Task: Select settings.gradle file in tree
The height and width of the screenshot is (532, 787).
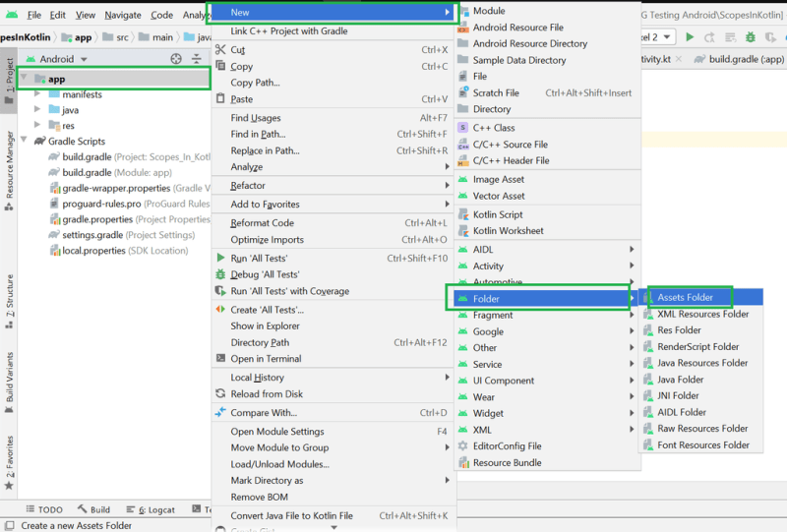Action: pyautogui.click(x=121, y=235)
